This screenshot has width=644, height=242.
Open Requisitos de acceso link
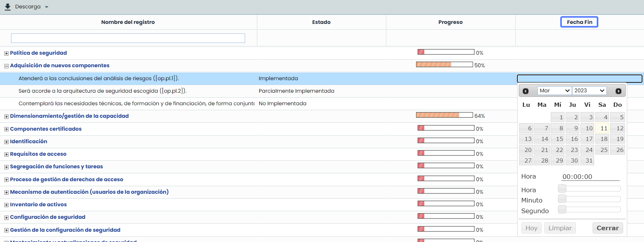(x=38, y=154)
